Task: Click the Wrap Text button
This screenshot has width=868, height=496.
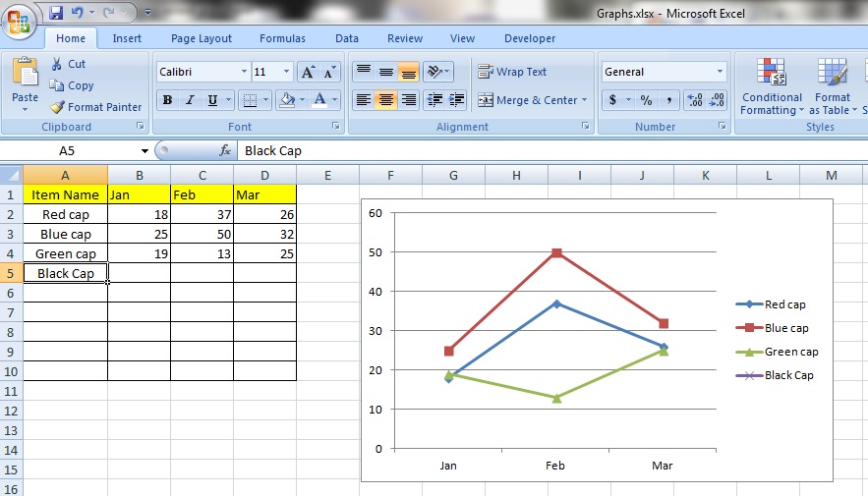Action: (512, 72)
